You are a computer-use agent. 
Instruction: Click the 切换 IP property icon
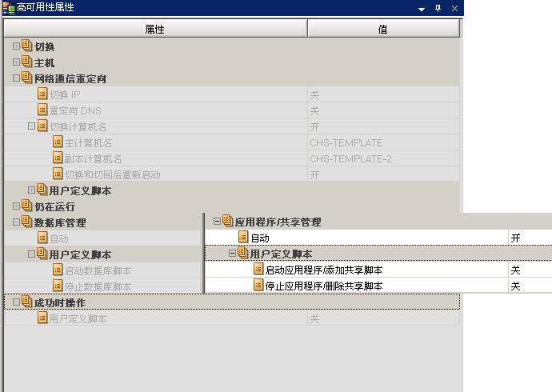click(42, 94)
